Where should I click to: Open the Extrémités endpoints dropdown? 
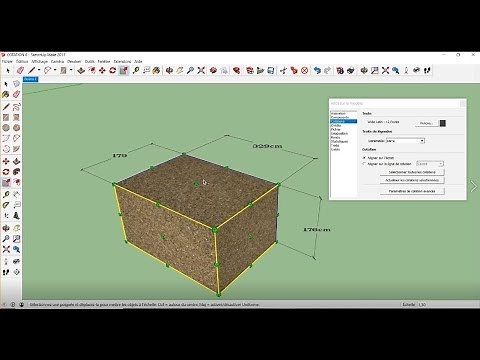(405, 141)
